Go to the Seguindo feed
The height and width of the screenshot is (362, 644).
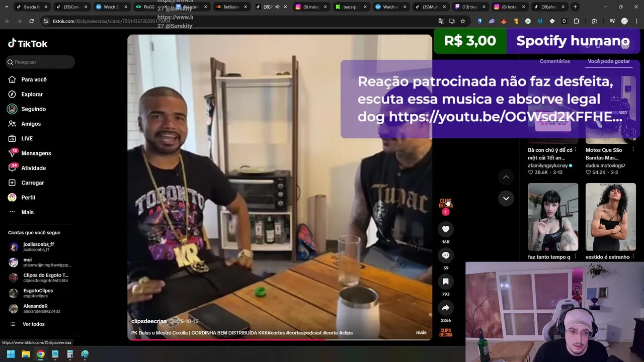[x=33, y=109]
